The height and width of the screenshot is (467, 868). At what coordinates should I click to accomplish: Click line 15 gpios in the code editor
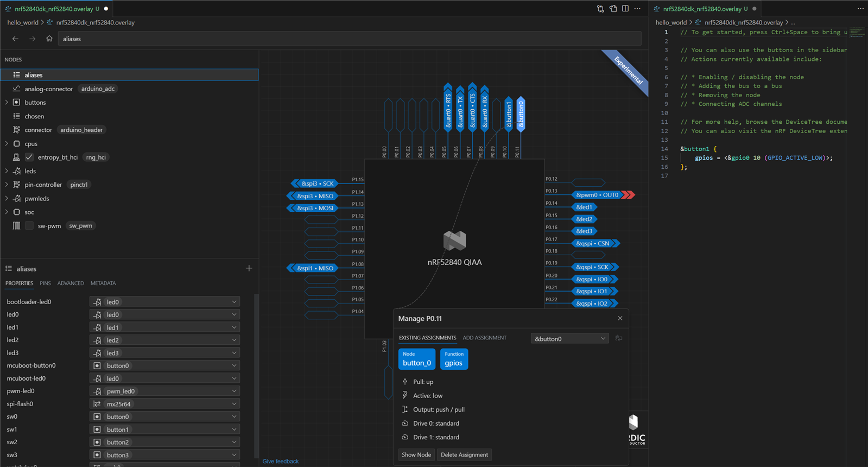(x=704, y=158)
